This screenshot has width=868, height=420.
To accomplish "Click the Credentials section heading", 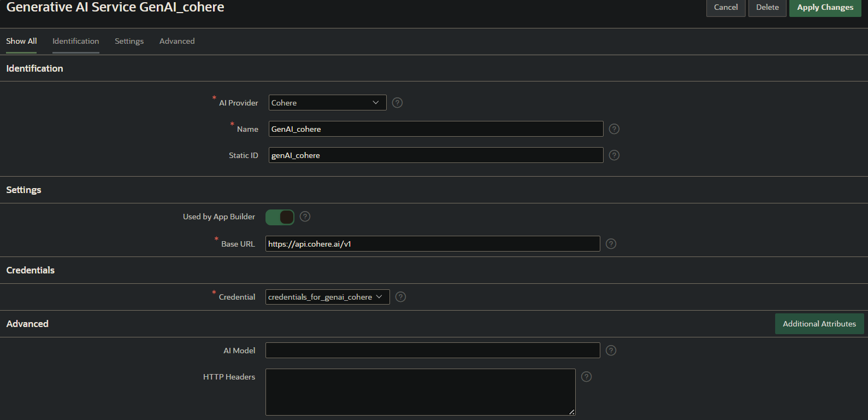I will tap(31, 270).
